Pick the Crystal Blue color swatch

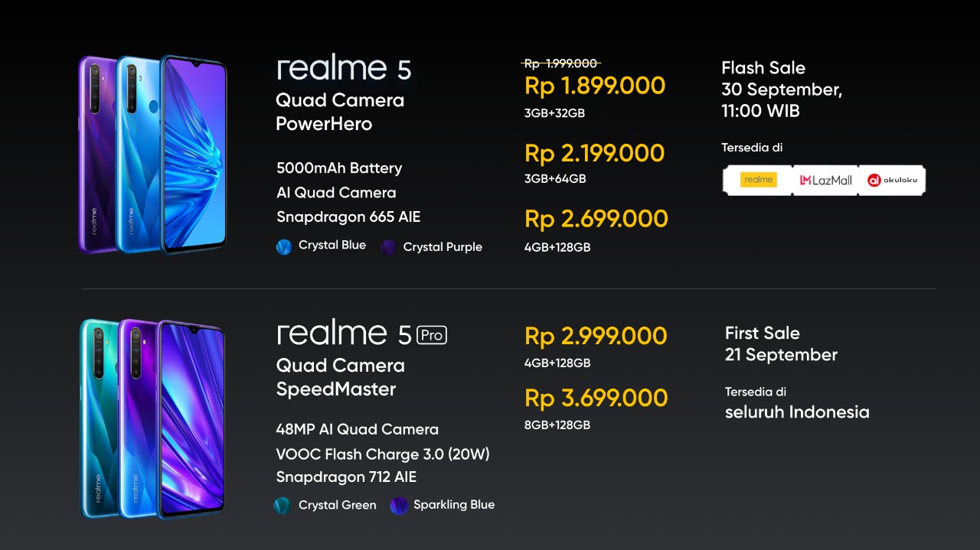(x=284, y=246)
